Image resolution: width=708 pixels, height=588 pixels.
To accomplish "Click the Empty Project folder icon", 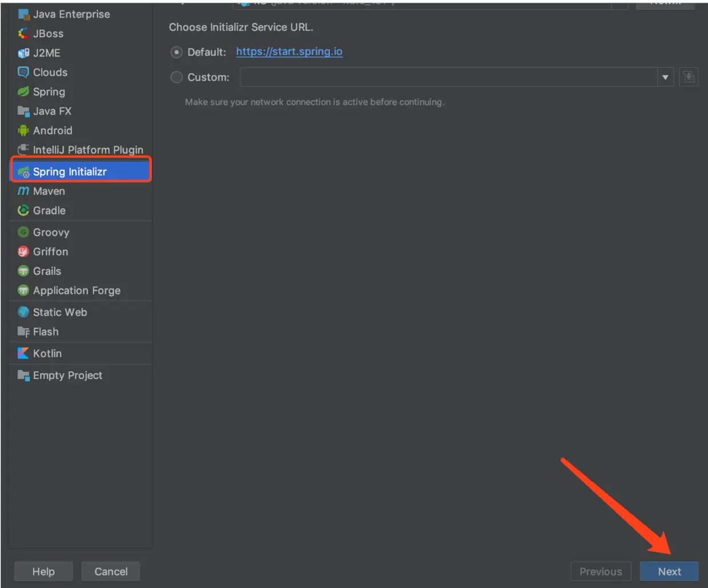I will pos(23,375).
